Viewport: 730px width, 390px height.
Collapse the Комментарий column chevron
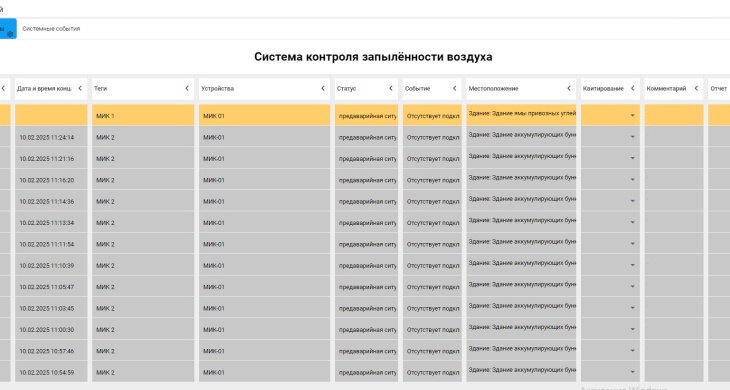696,88
